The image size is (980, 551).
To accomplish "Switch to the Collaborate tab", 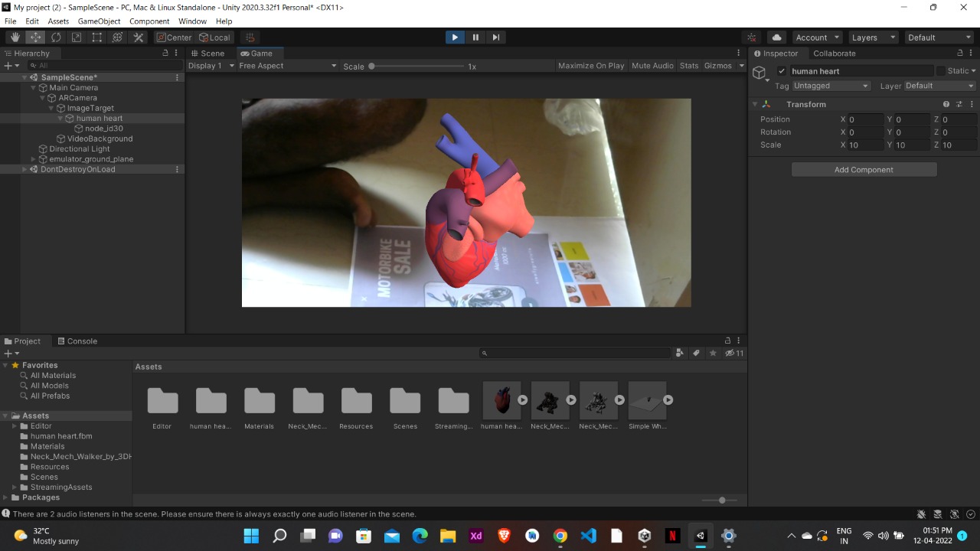I will tap(834, 54).
